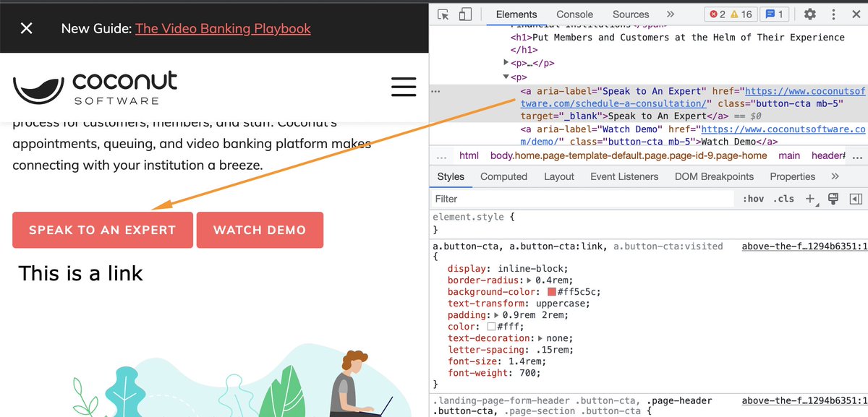Switch to the Elements tab
Screen dimensions: 868x417
click(x=516, y=14)
